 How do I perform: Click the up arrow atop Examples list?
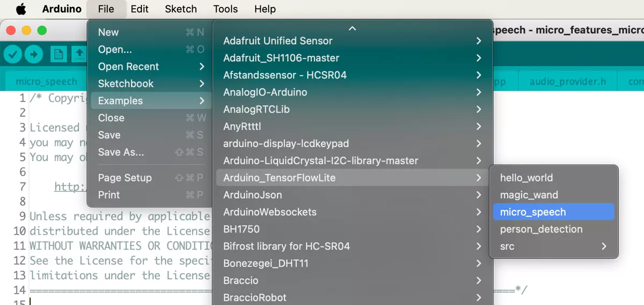(x=353, y=28)
